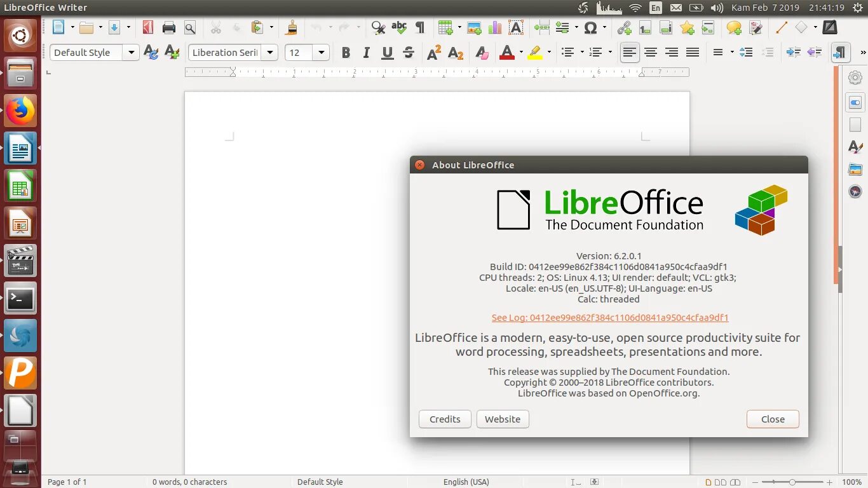Apply the yellow Highlighting Color swatch

535,53
